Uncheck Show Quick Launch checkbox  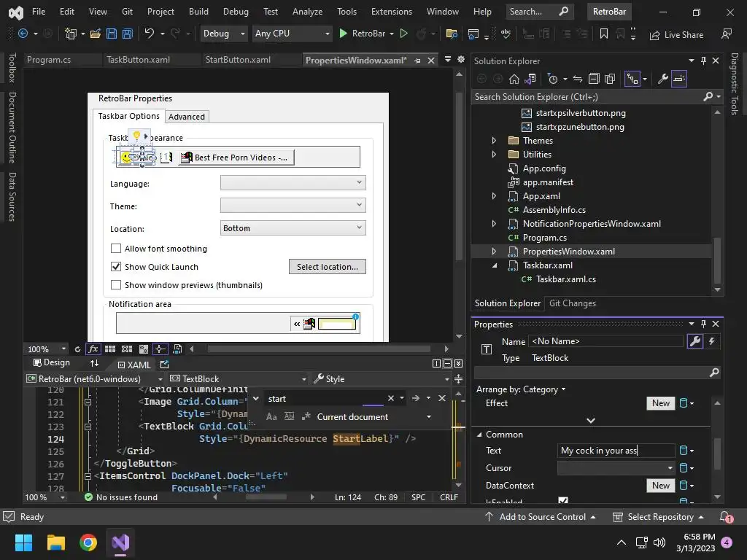click(115, 267)
